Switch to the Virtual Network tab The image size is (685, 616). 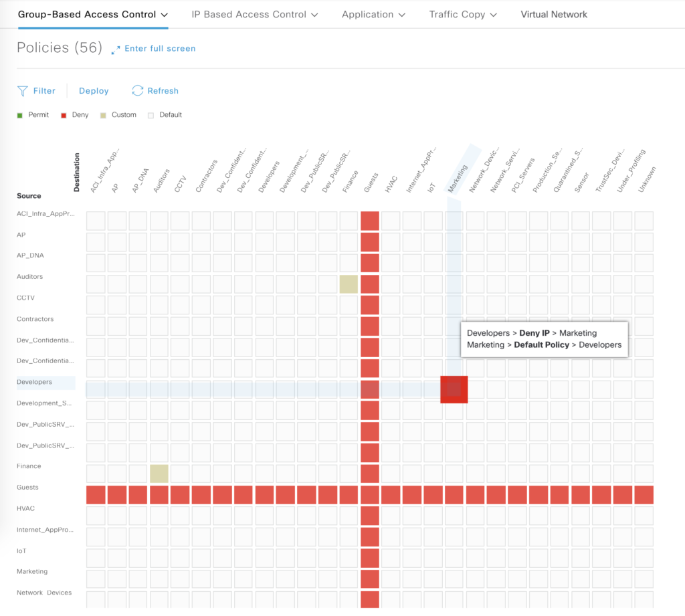[554, 14]
